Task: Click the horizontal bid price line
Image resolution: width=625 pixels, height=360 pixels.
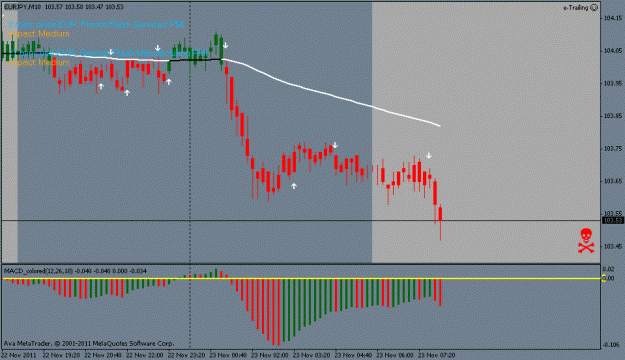Action: click(x=301, y=220)
